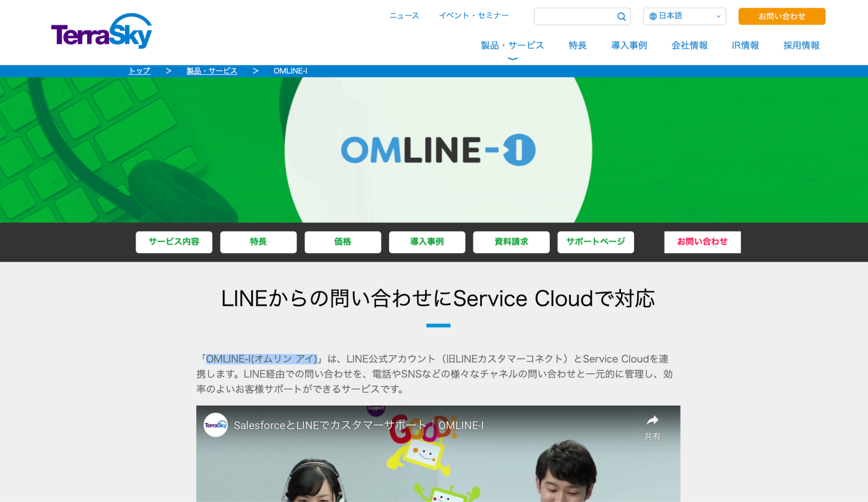Click the 資料請求 button
This screenshot has width=868, height=502.
tap(511, 242)
